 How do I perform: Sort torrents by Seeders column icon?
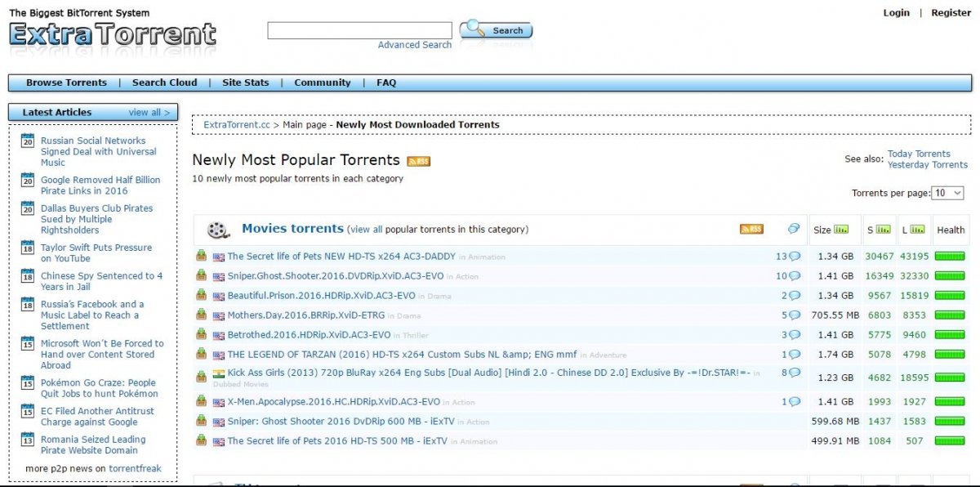(884, 230)
